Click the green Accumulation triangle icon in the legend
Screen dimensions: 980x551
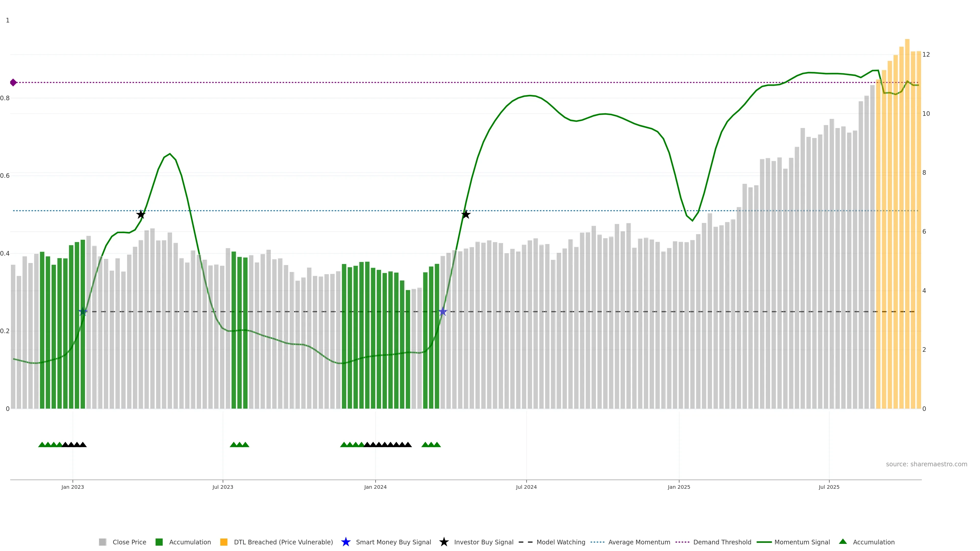(x=843, y=542)
